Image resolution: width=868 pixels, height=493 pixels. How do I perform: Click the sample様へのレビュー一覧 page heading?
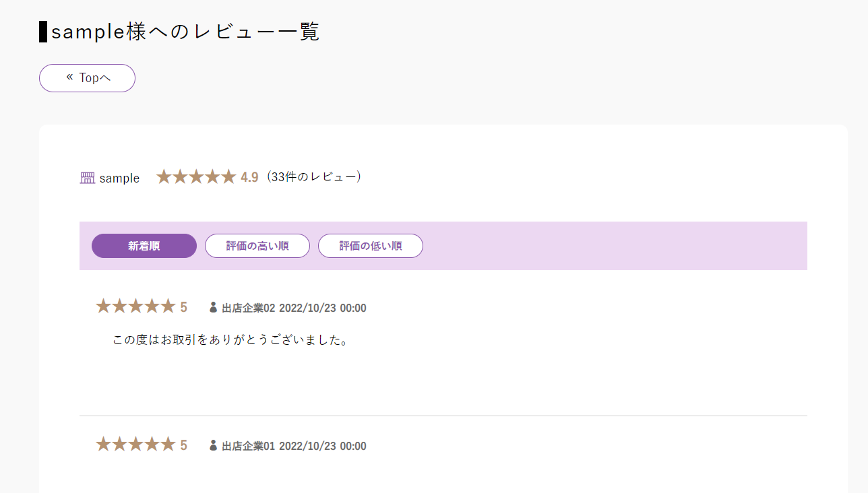coord(185,32)
